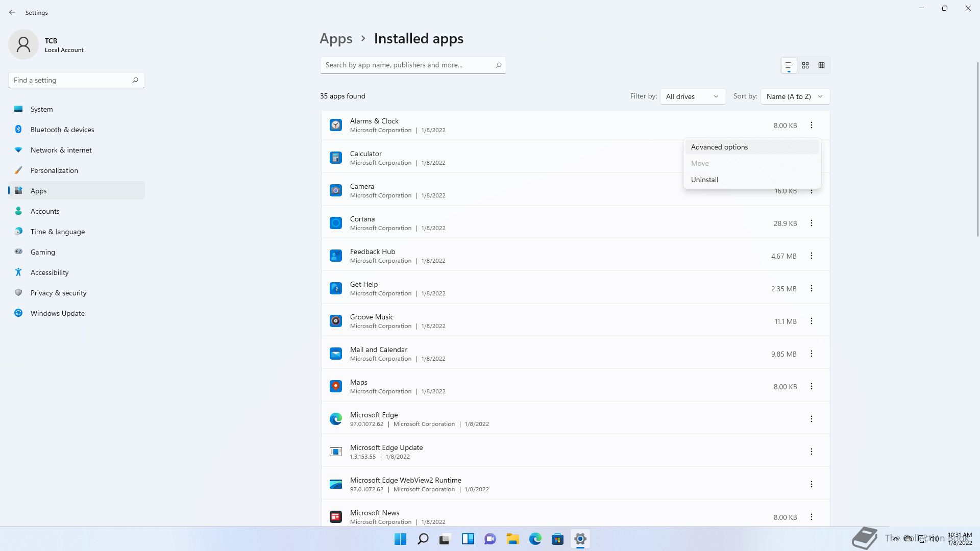Open more options for Microsoft News

coord(812,517)
